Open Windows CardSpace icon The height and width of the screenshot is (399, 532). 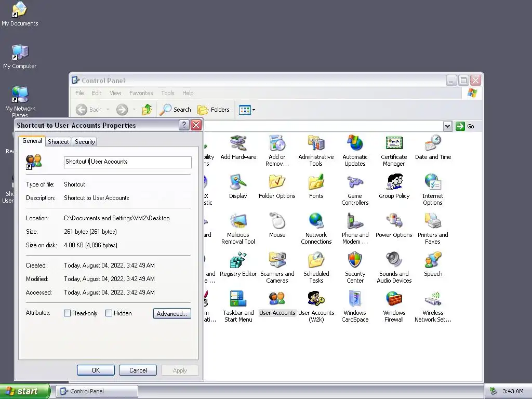point(355,307)
